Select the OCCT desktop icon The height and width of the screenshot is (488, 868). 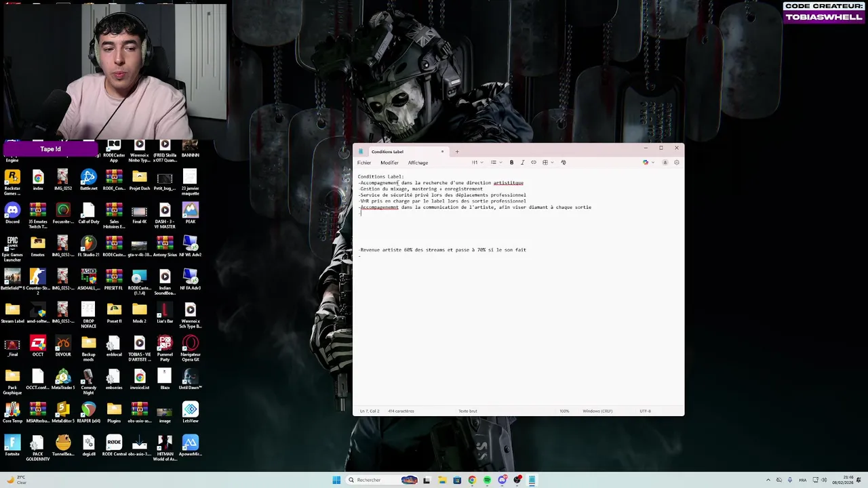pyautogui.click(x=38, y=346)
